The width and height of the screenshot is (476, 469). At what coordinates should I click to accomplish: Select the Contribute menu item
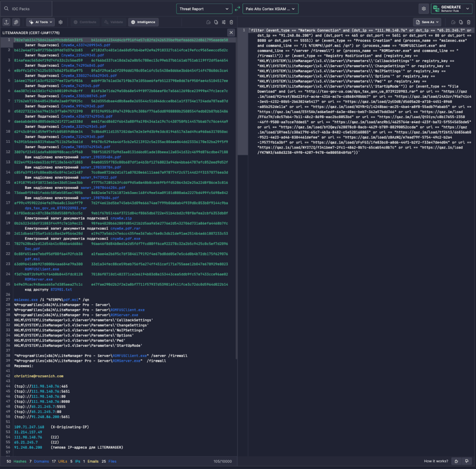coord(85,22)
